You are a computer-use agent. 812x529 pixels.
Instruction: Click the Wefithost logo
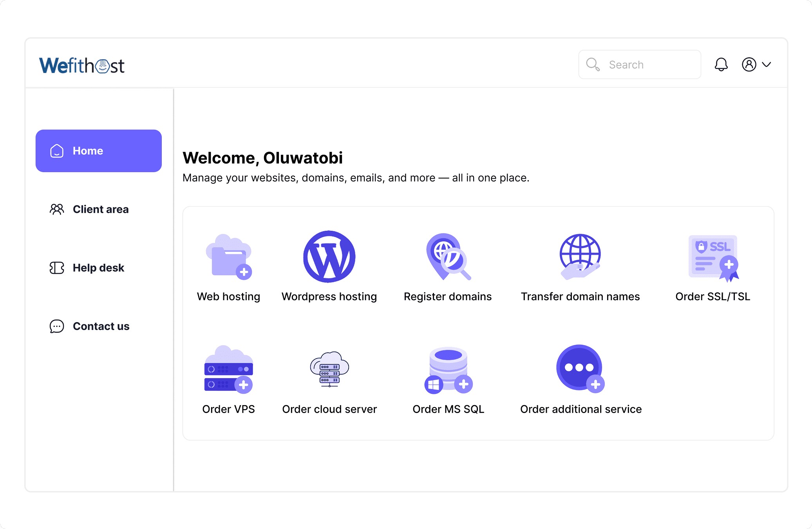82,65
